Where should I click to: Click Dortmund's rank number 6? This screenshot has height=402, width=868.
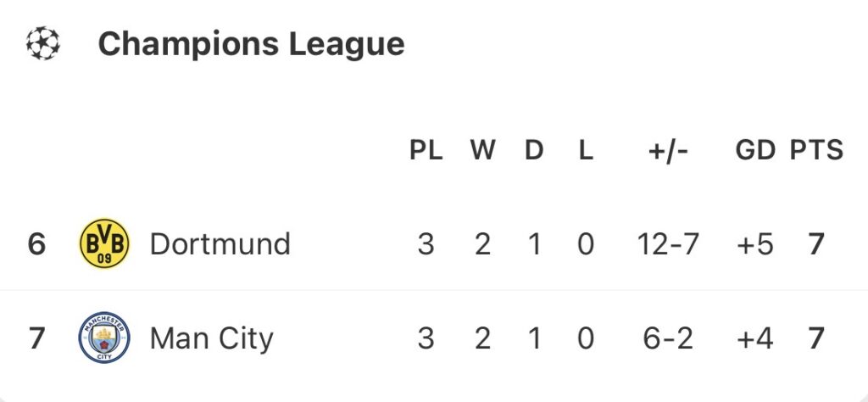(x=36, y=244)
